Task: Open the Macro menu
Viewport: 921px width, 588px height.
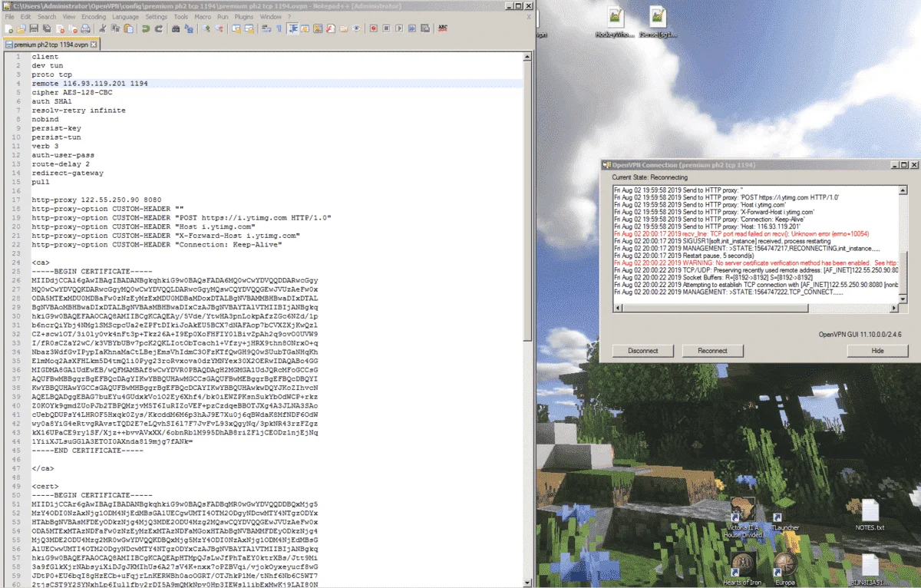Action: click(203, 16)
